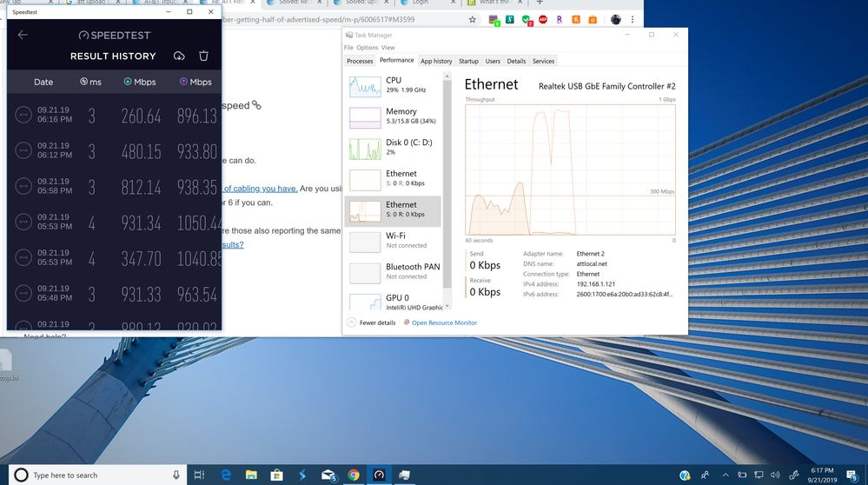Click the Speedtest back arrow
The height and width of the screenshot is (485, 868).
pos(23,35)
